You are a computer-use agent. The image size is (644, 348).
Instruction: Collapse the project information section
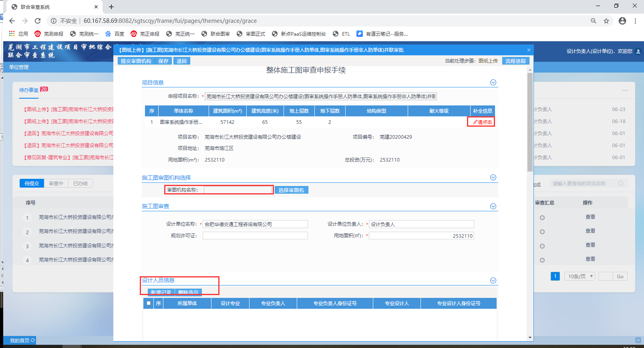point(493,83)
